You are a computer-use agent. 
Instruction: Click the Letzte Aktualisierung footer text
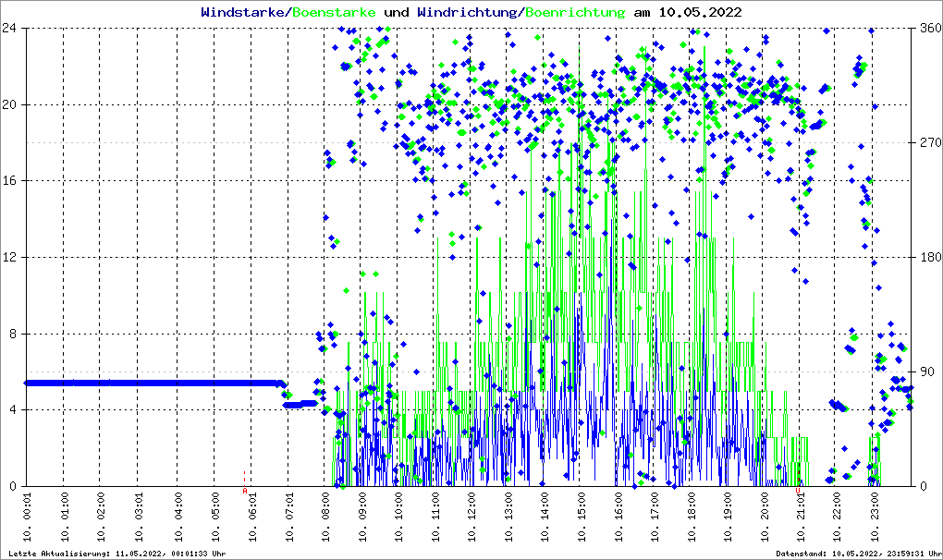[x=116, y=554]
